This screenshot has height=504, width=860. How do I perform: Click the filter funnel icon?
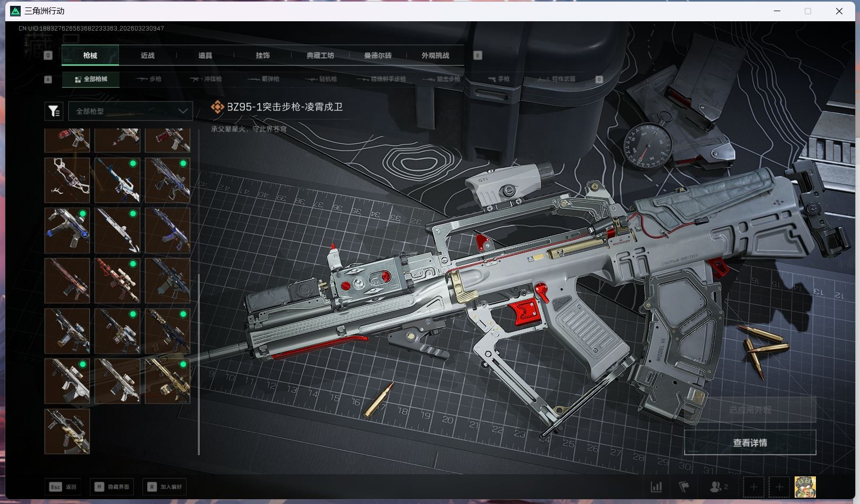pos(54,111)
